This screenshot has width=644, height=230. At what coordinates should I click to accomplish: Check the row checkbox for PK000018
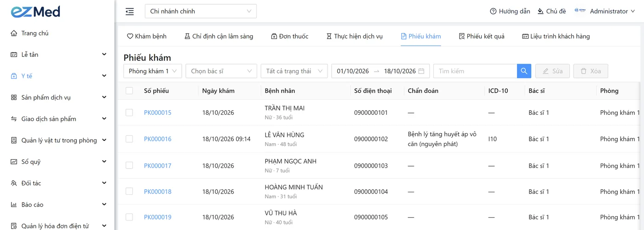(x=129, y=191)
